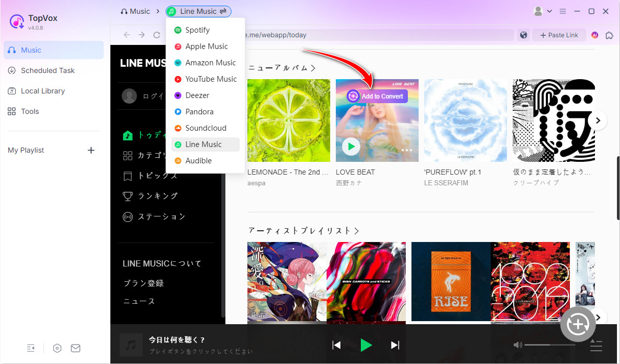Open the Line Music service switcher

198,11
